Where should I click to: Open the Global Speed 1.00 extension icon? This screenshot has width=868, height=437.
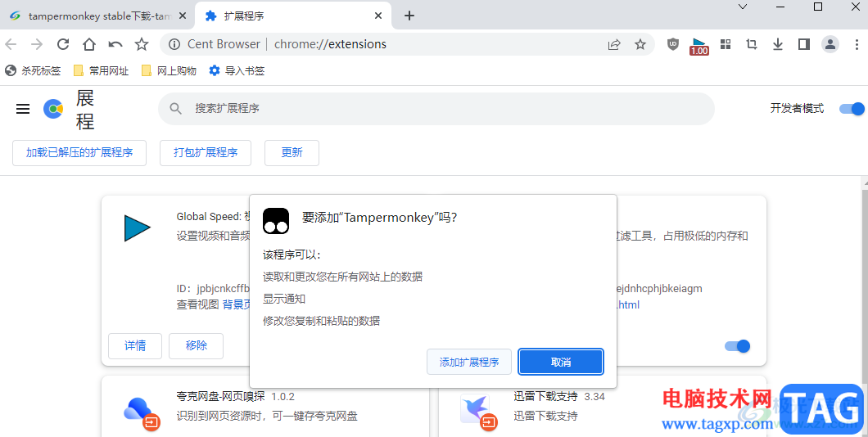(699, 46)
